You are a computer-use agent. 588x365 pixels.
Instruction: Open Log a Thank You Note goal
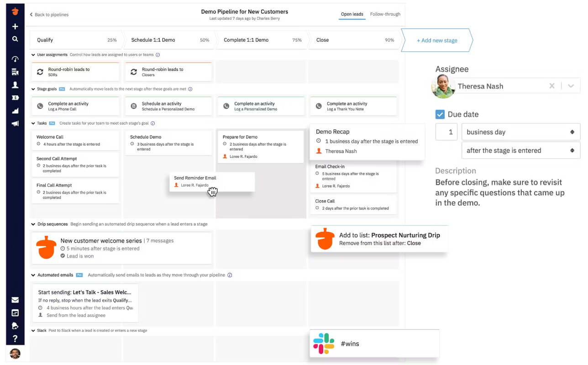(x=354, y=106)
